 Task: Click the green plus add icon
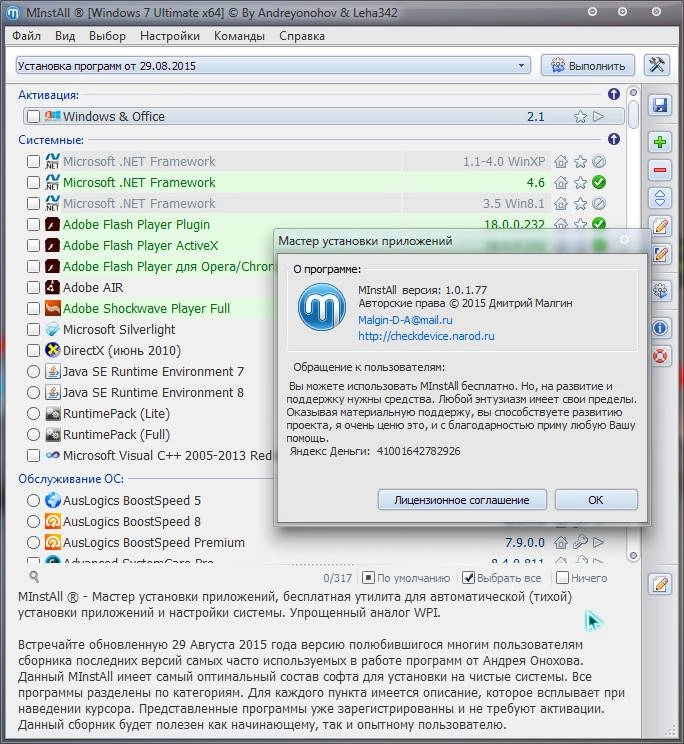(x=660, y=142)
